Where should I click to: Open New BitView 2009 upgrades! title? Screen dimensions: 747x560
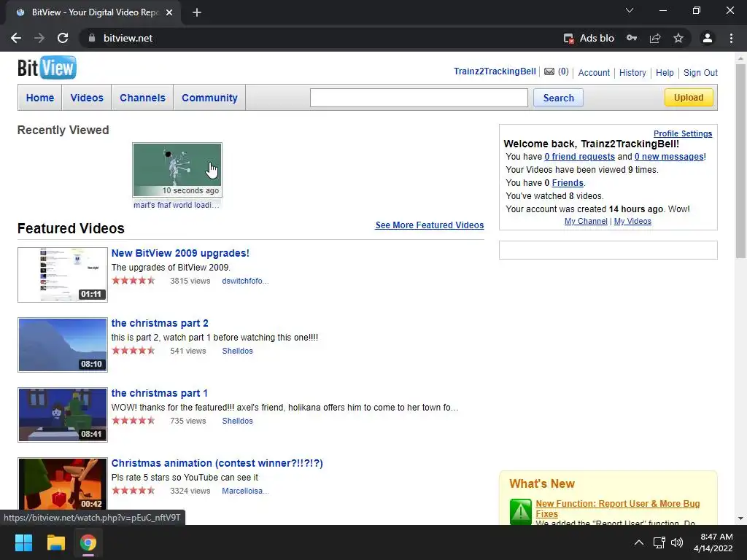(x=180, y=253)
